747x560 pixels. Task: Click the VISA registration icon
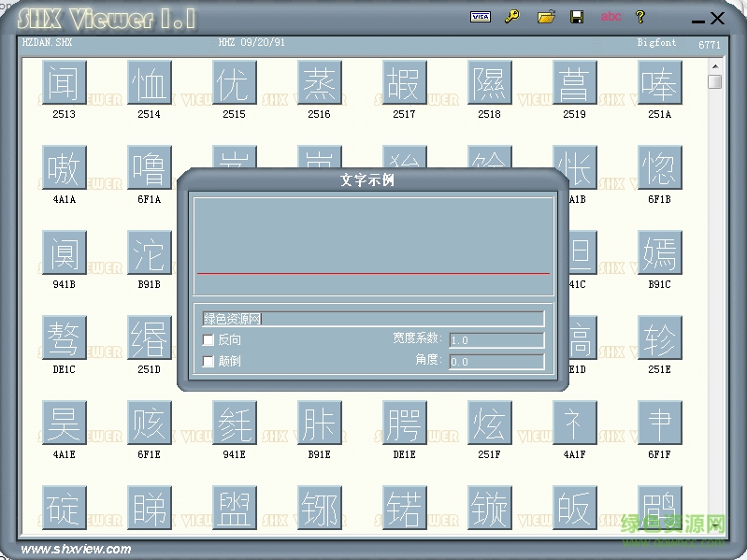(x=481, y=17)
